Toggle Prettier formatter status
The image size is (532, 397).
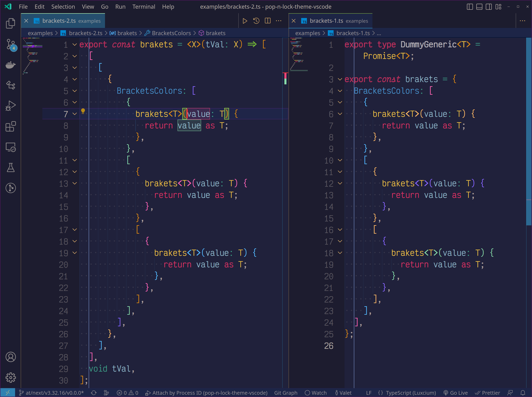(x=487, y=393)
